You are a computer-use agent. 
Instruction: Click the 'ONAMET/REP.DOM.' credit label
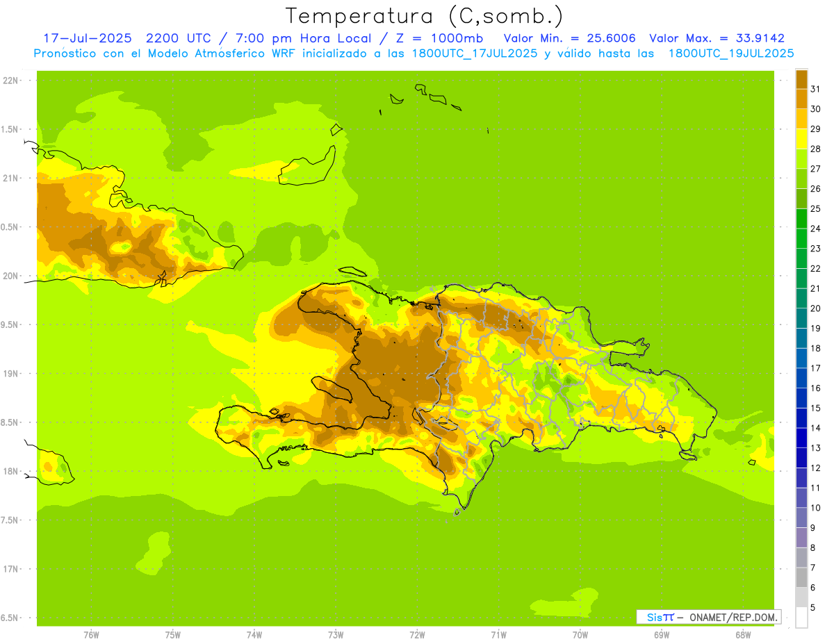pyautogui.click(x=734, y=617)
